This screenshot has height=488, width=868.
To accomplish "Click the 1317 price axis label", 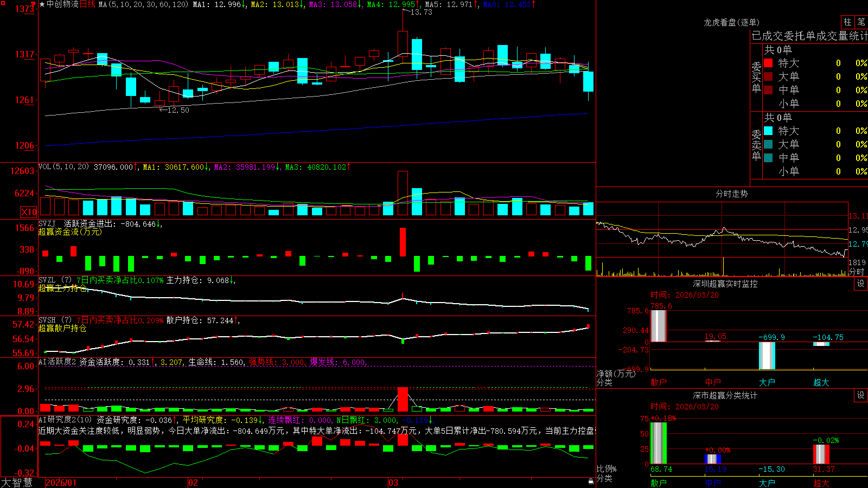I will tap(24, 54).
